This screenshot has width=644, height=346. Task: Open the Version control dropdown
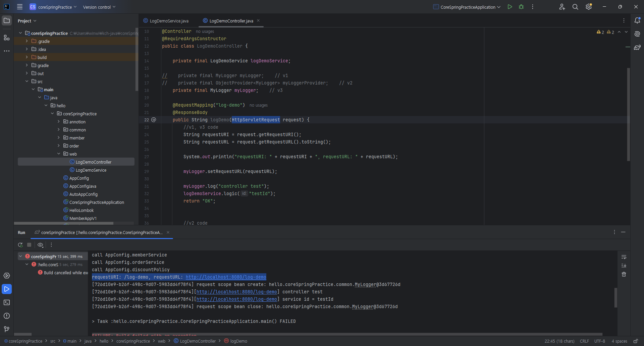click(x=99, y=7)
